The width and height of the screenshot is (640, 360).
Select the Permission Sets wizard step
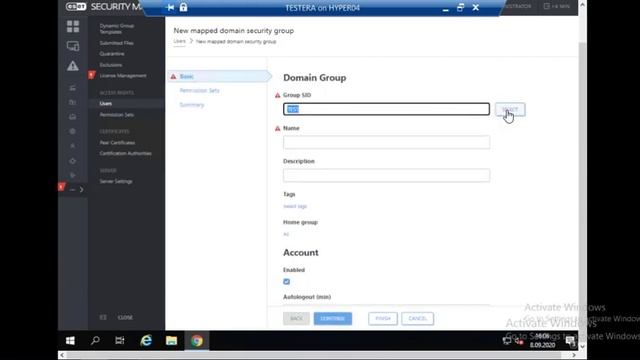[x=200, y=91]
